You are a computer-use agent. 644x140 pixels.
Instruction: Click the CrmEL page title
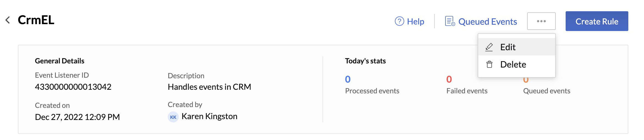(36, 20)
